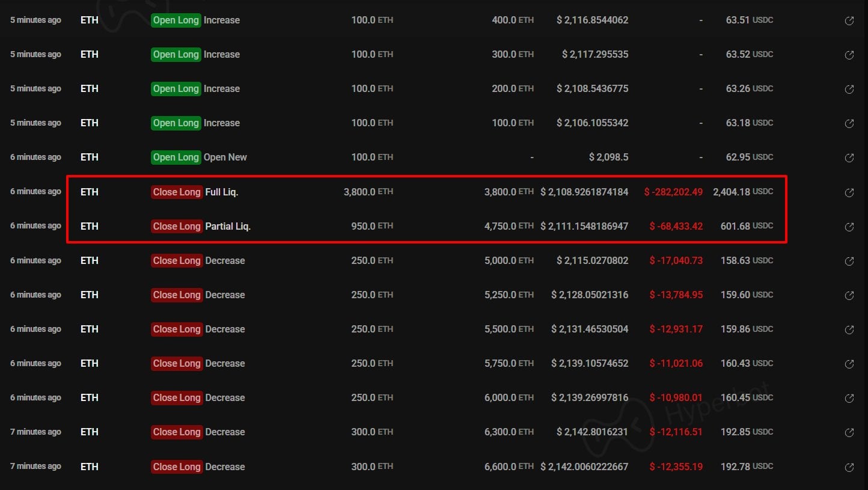The height and width of the screenshot is (490, 868).
Task: Click the price $2,131.46530504
Action: pos(590,329)
